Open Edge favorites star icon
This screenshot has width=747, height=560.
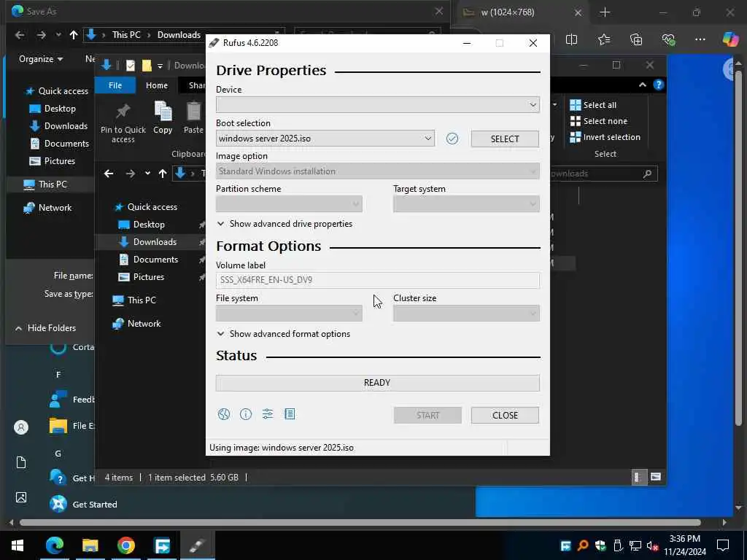[603, 39]
